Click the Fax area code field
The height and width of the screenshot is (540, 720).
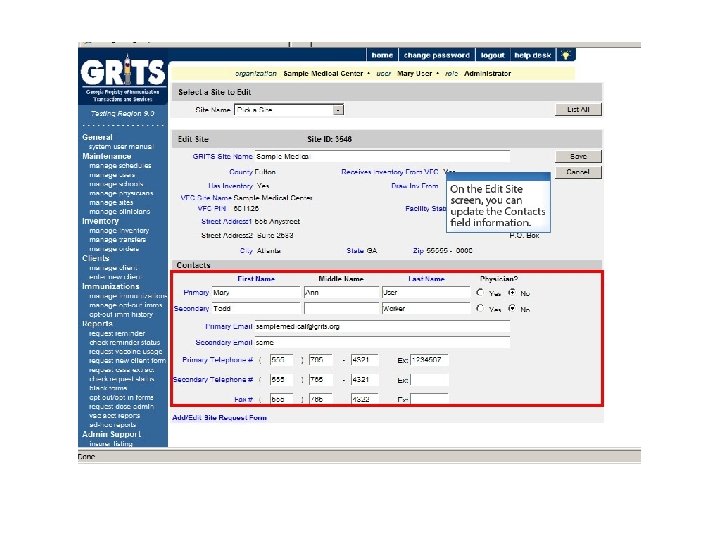point(281,399)
